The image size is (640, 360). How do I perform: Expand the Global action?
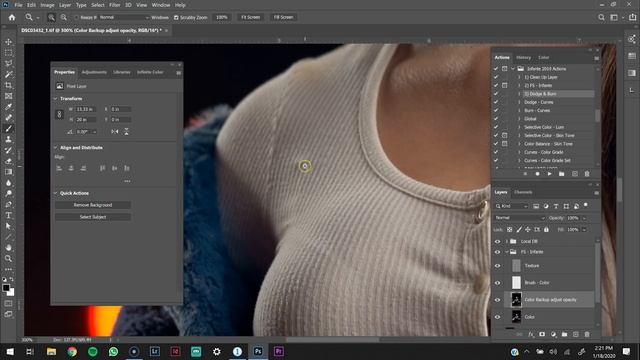[519, 119]
